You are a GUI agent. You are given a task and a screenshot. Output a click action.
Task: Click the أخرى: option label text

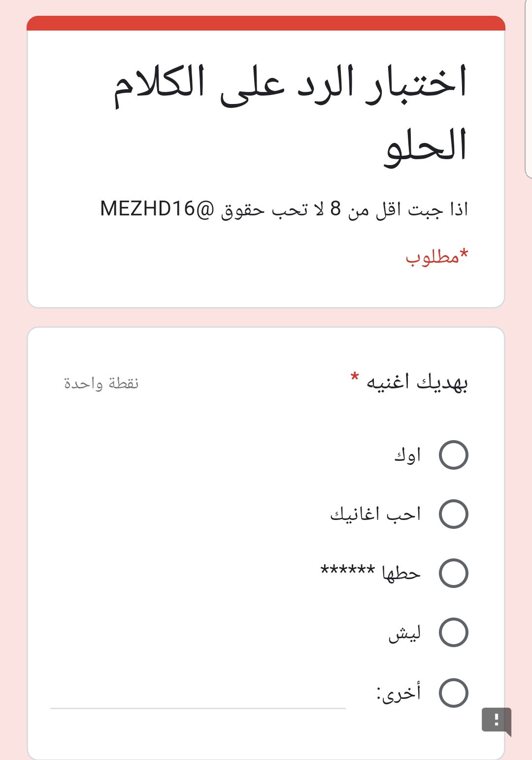(399, 693)
